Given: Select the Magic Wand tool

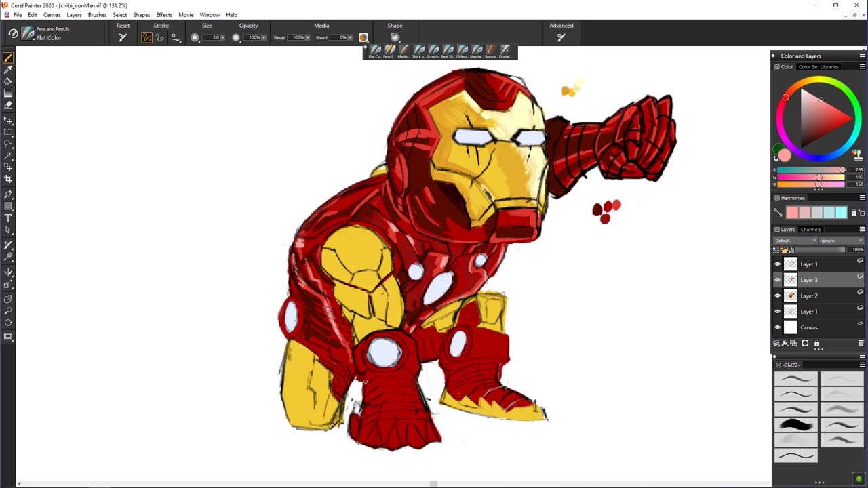Looking at the screenshot, I should click(x=8, y=155).
